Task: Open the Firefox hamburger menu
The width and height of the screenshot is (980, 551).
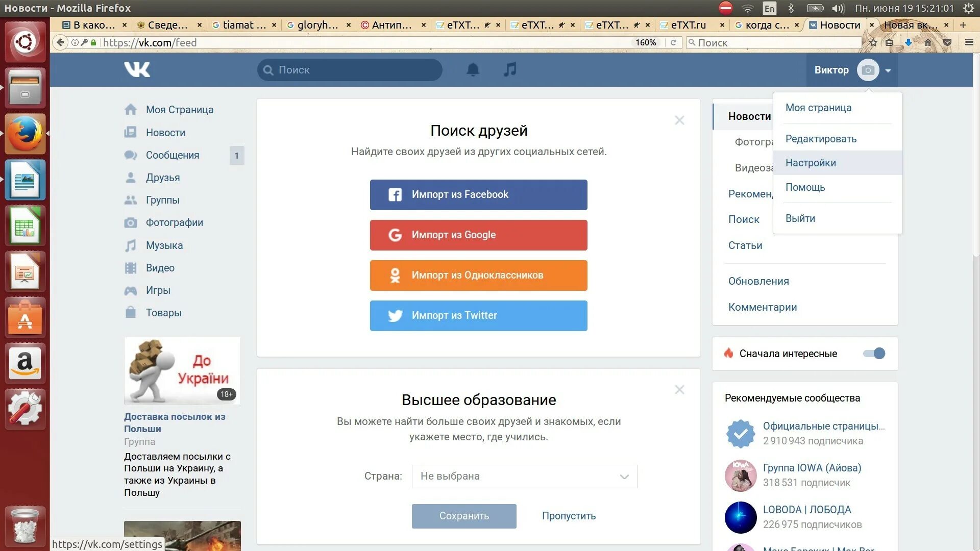Action: coord(969,42)
